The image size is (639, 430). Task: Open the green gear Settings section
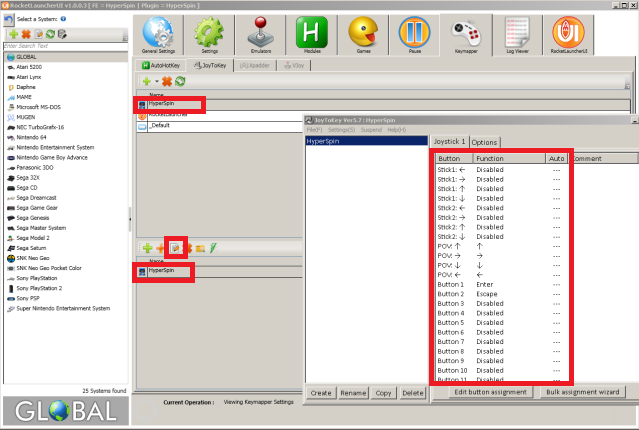[209, 35]
